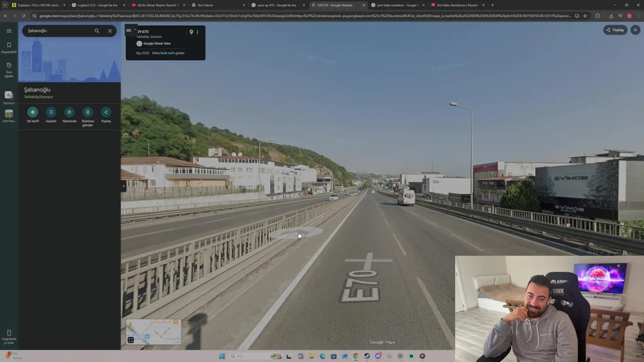Switch to Port Baku Residences tab
The image size is (644, 362).
456,5
